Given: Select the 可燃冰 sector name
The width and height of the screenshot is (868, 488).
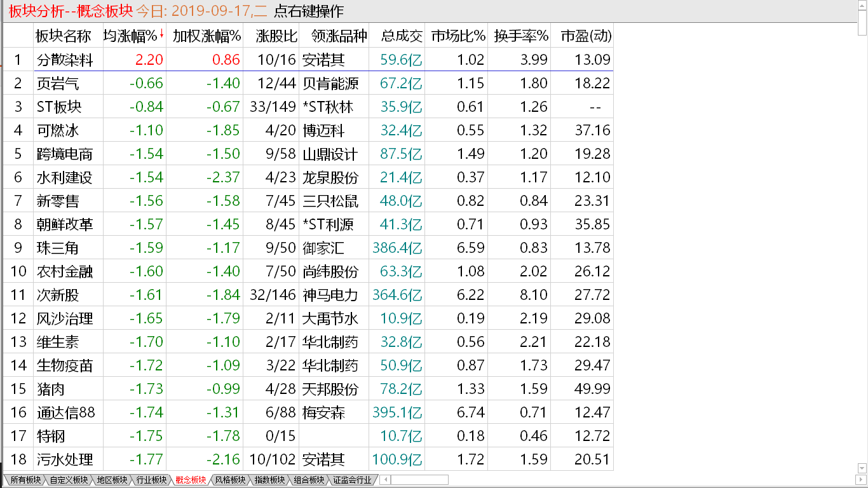Looking at the screenshot, I should click(x=57, y=130).
